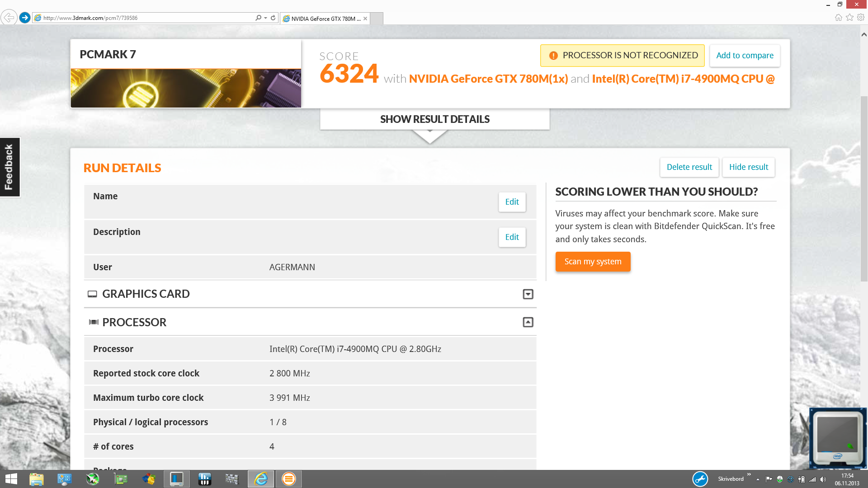Click the Processor is not recognized warning

coord(623,56)
